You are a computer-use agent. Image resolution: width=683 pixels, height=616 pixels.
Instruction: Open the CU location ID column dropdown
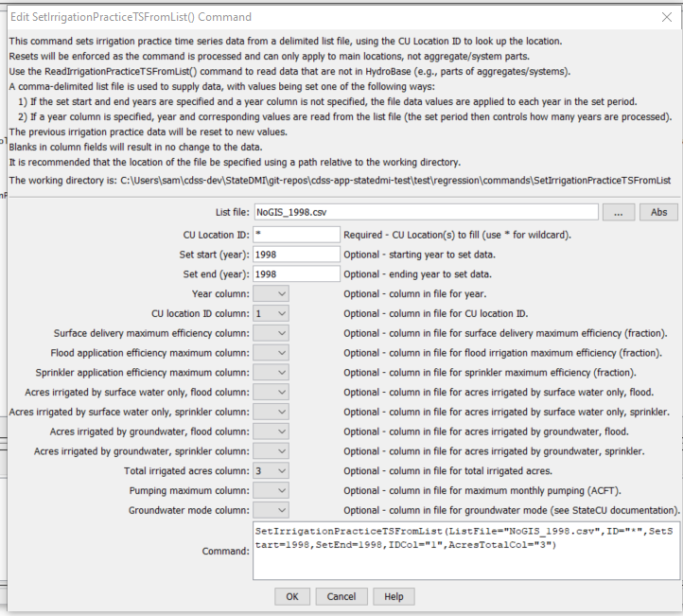(271, 313)
